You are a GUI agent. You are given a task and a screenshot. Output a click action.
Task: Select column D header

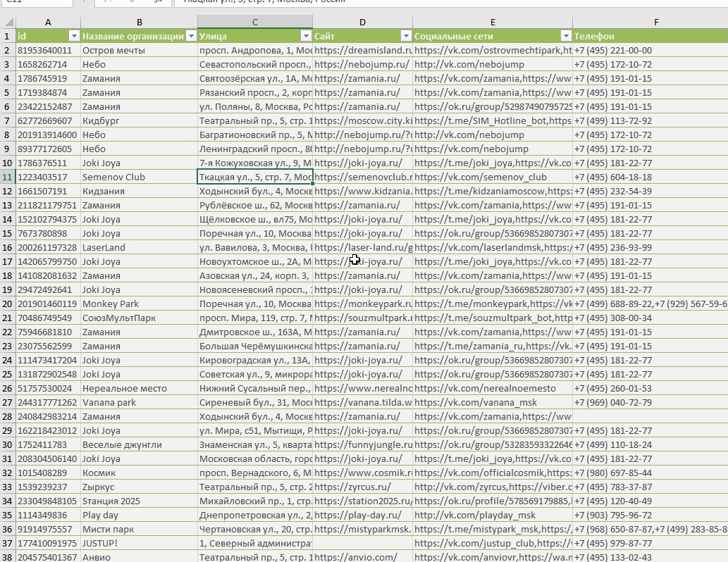[363, 22]
